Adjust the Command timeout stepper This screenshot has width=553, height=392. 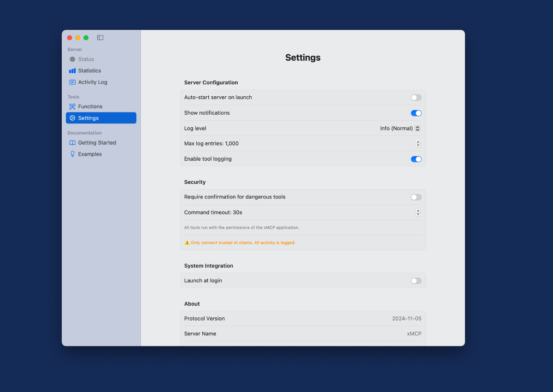[418, 212]
